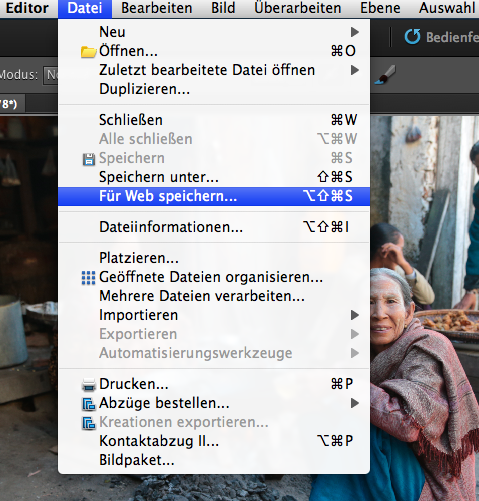
Task: Click the floppy disk icon beside Speichern
Action: click(x=89, y=160)
